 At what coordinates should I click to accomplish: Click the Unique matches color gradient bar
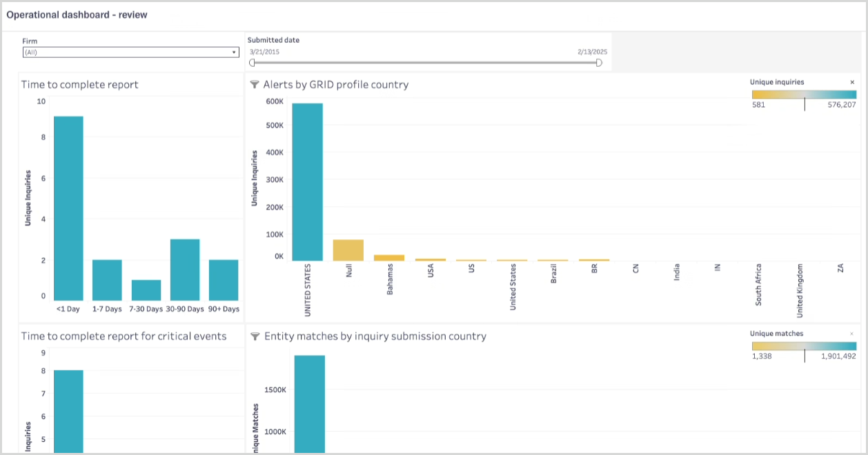pos(804,346)
